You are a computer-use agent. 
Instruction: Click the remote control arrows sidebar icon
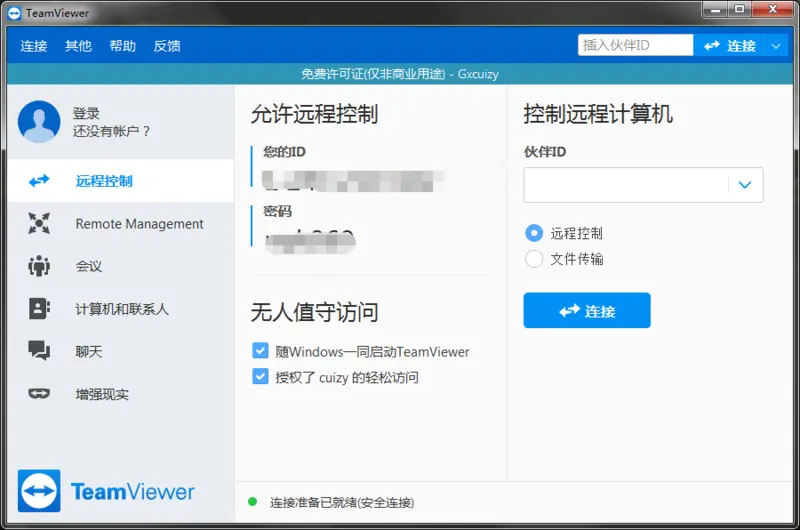[x=39, y=181]
